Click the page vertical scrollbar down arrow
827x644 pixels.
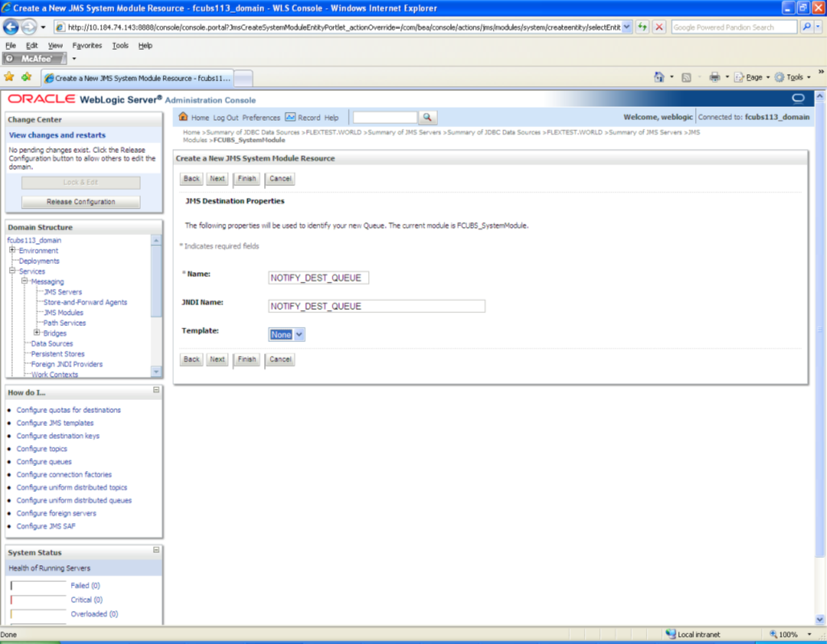pos(820,620)
